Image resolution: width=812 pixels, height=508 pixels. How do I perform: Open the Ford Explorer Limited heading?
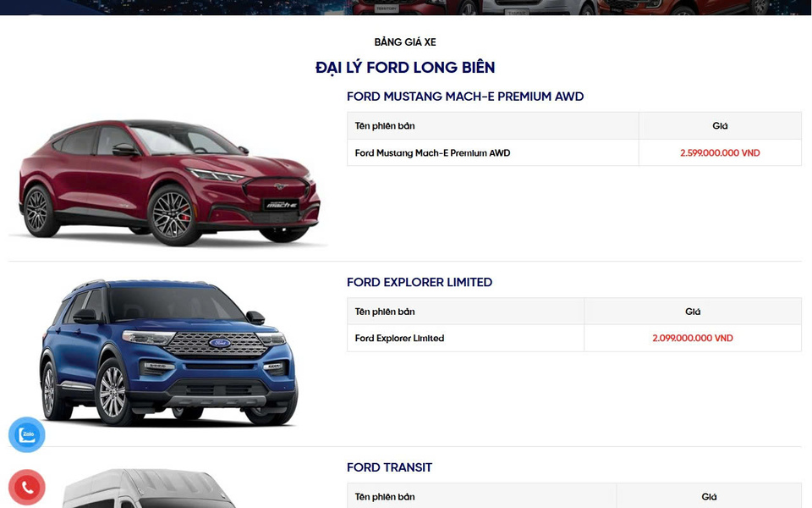coord(420,282)
